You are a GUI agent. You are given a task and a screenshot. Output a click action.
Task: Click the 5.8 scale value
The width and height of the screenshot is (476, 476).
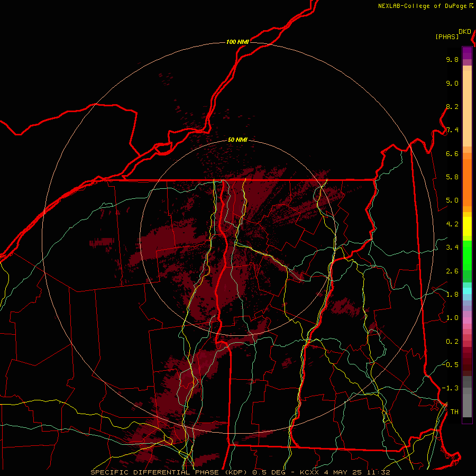(452, 177)
